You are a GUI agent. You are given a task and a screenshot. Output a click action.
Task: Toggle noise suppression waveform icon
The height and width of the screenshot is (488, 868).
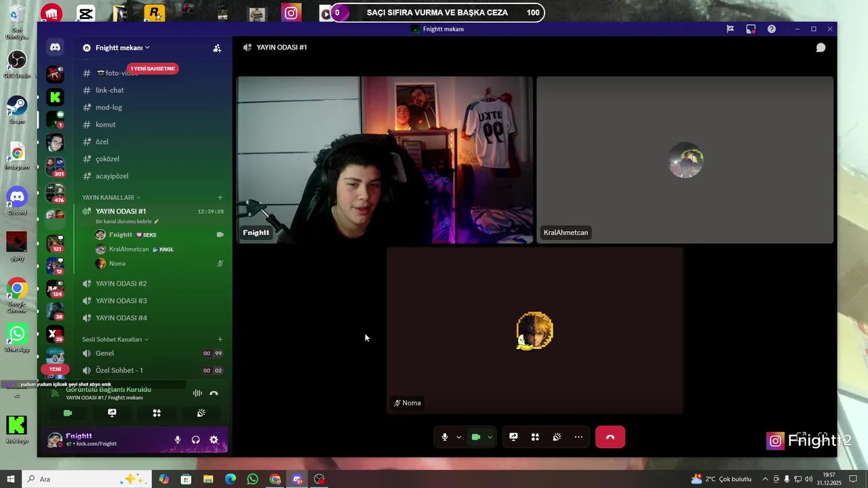[197, 393]
